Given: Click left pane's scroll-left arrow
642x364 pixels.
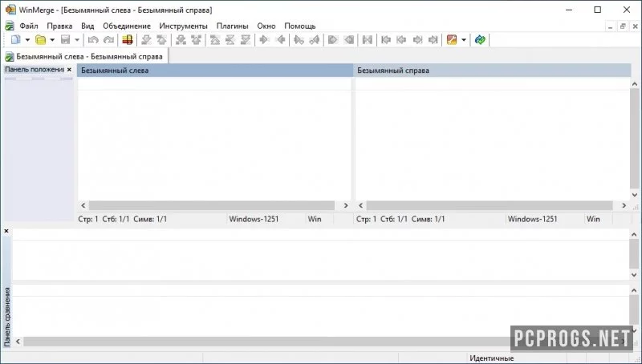Looking at the screenshot, I should pyautogui.click(x=83, y=205).
